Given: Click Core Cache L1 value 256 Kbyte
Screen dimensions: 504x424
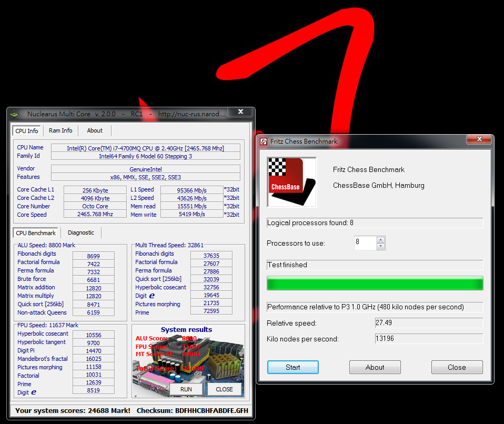Looking at the screenshot, I should point(95,190).
